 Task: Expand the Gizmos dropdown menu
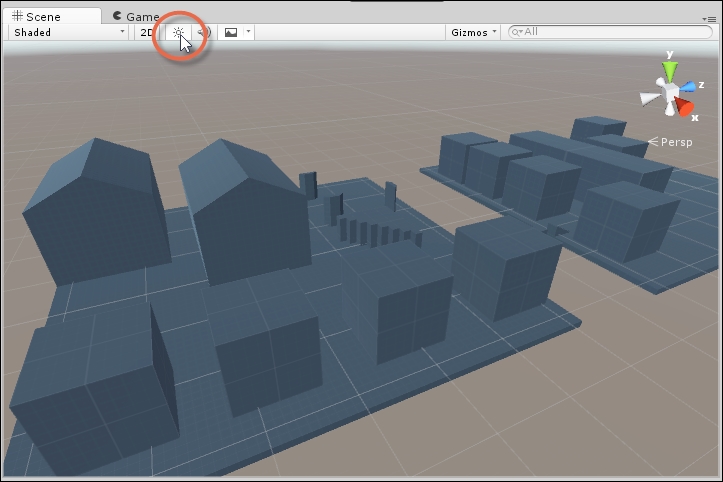pos(473,32)
